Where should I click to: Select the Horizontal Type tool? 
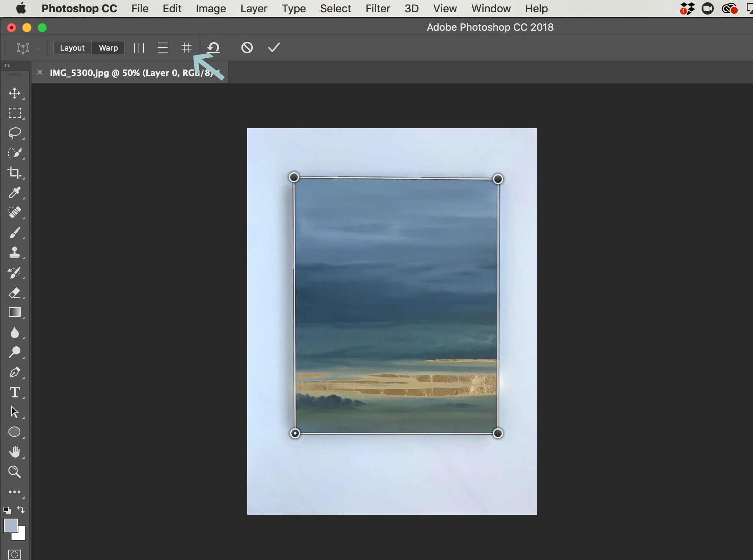coord(15,392)
